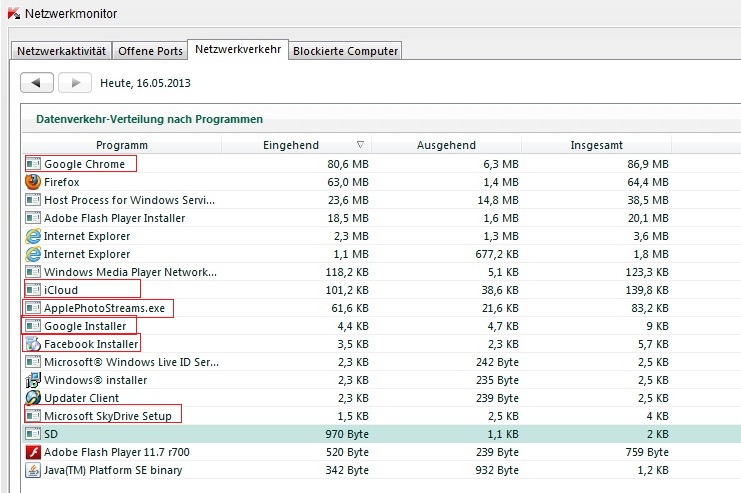Click the Adobe Flash Player Installer icon

click(x=33, y=218)
